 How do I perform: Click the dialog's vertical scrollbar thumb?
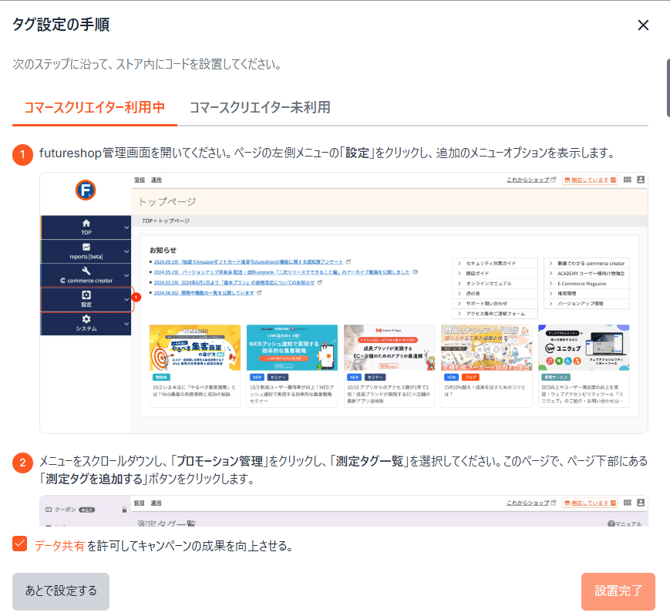coord(668,88)
